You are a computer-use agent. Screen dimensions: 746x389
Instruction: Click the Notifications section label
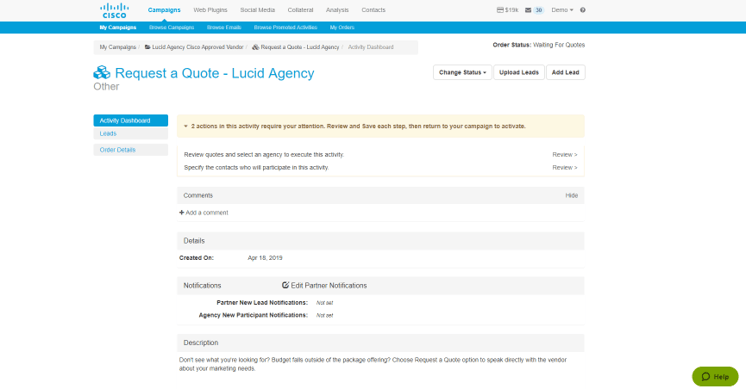click(202, 285)
